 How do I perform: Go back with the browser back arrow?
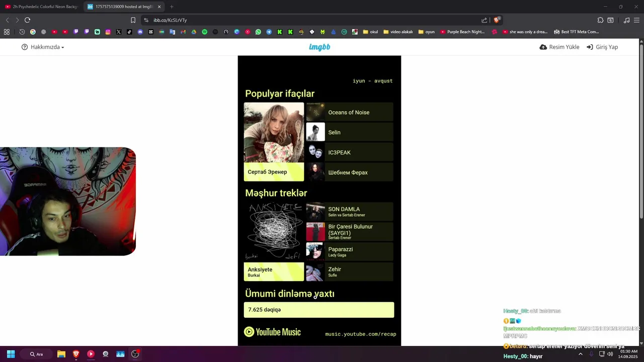[7, 20]
